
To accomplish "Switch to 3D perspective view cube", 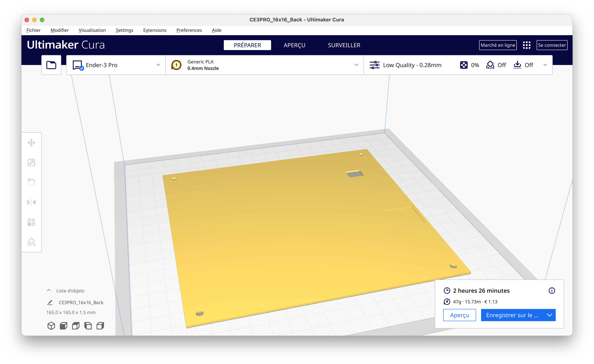I will click(51, 326).
